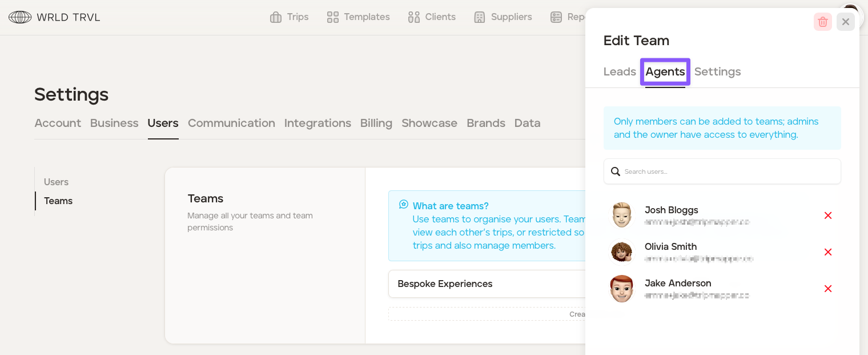Close the Edit Team panel

(x=845, y=22)
